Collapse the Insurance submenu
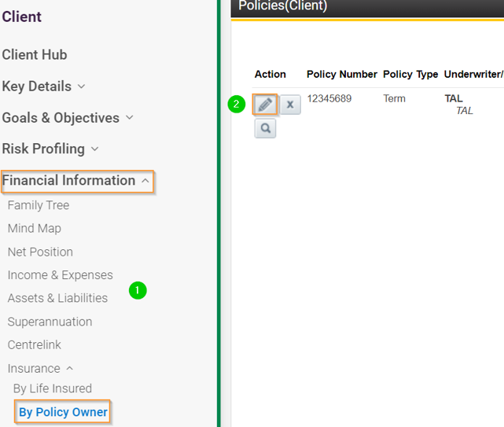 click(40, 368)
